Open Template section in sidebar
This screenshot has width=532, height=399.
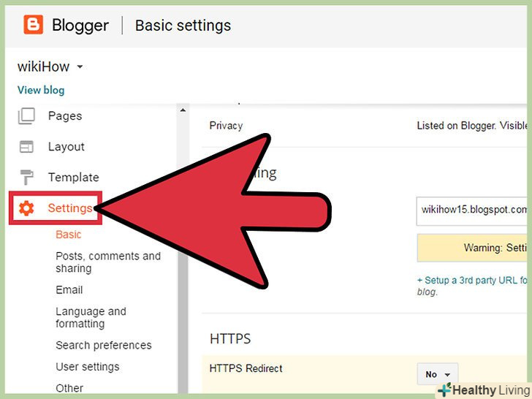73,177
